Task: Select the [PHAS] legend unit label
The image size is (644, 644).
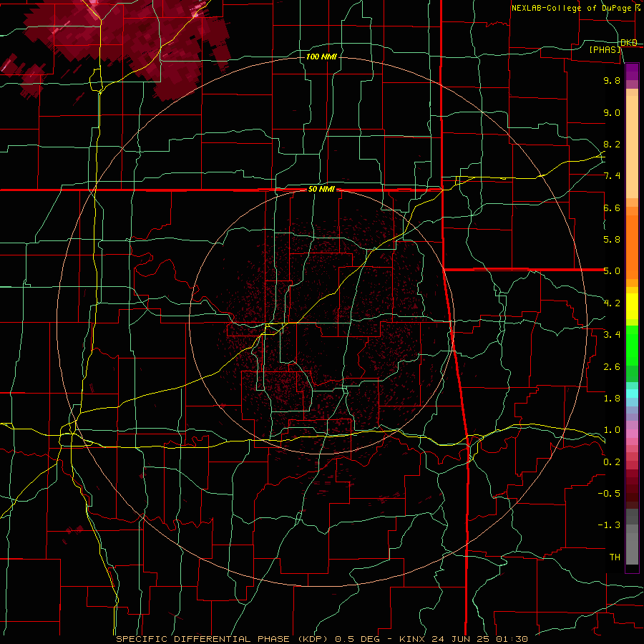Action: (605, 49)
